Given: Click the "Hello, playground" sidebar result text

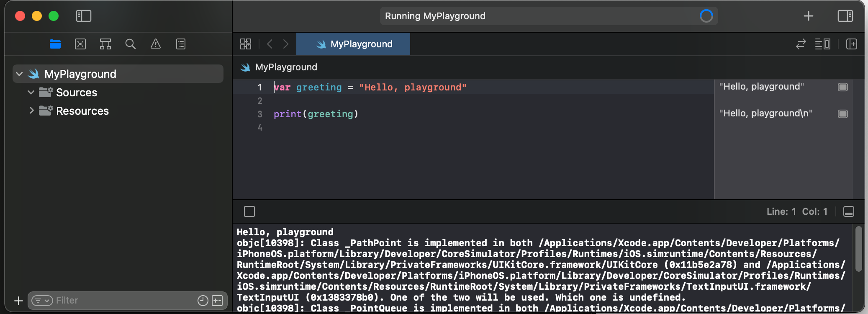Looking at the screenshot, I should [x=762, y=87].
